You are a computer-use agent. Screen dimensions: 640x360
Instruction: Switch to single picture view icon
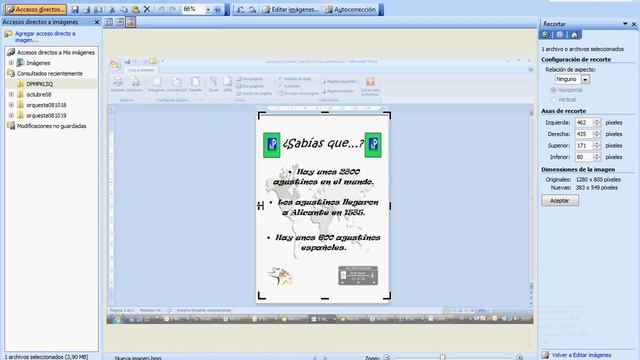(x=131, y=22)
